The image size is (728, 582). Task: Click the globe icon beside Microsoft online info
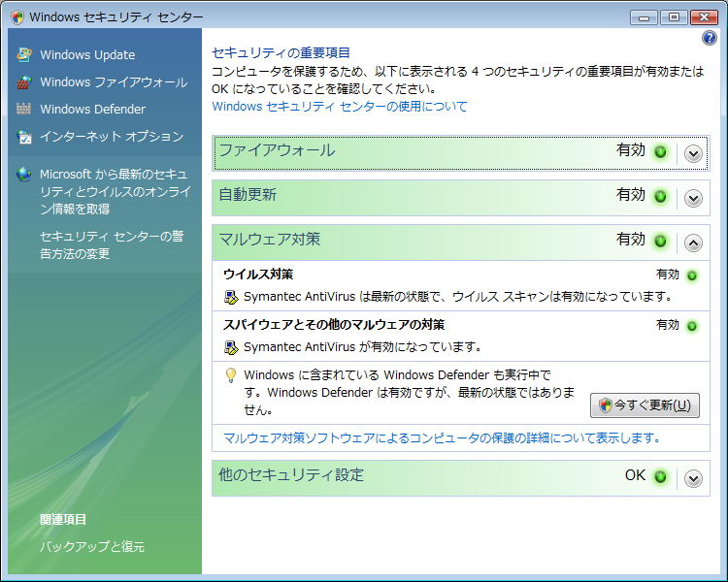23,175
